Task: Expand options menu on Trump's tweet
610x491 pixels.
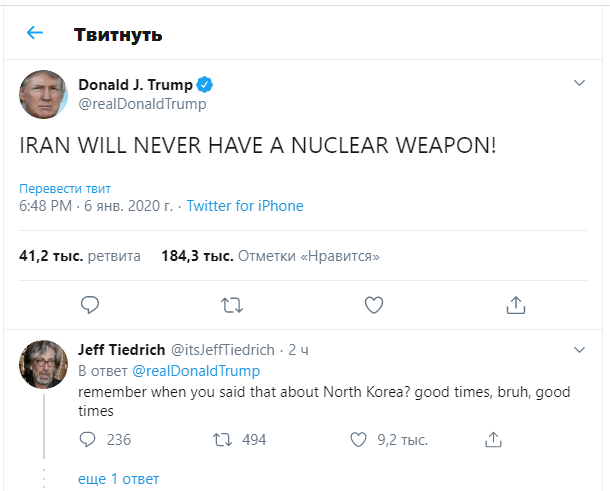Action: (x=578, y=82)
